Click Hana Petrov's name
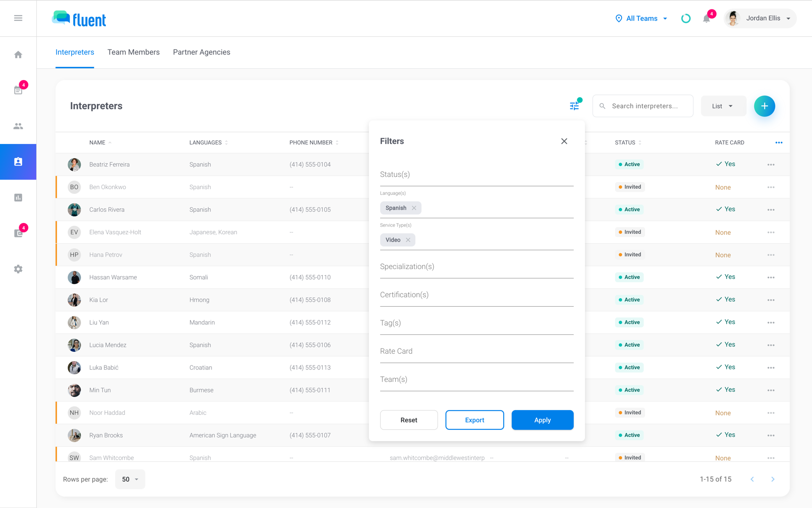Viewport: 812px width, 508px height. point(105,254)
